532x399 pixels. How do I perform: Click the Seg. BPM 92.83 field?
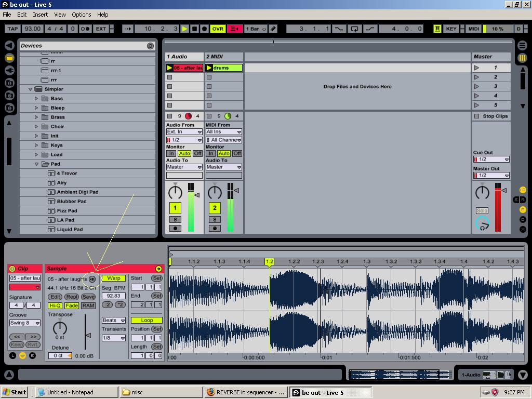[x=114, y=296]
